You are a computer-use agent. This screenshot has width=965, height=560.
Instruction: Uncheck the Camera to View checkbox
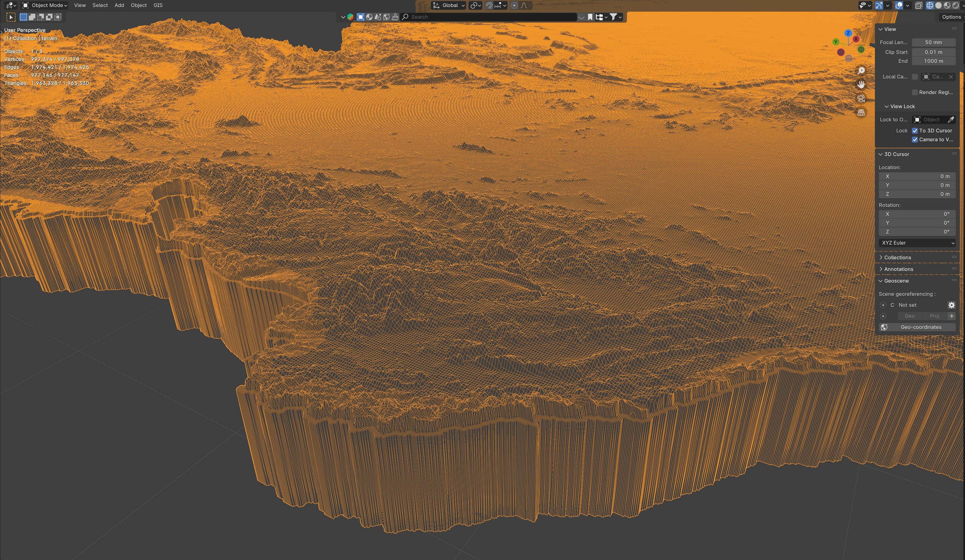pos(915,140)
